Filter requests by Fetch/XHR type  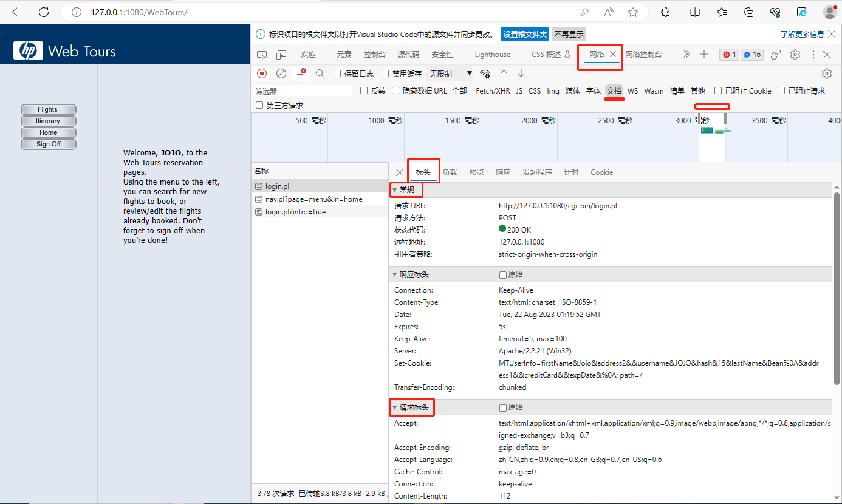point(493,91)
